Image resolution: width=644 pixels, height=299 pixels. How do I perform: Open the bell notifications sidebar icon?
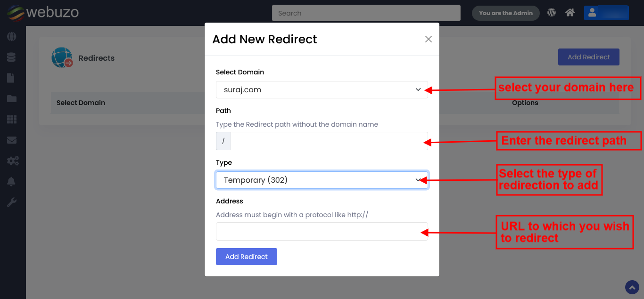pyautogui.click(x=11, y=182)
